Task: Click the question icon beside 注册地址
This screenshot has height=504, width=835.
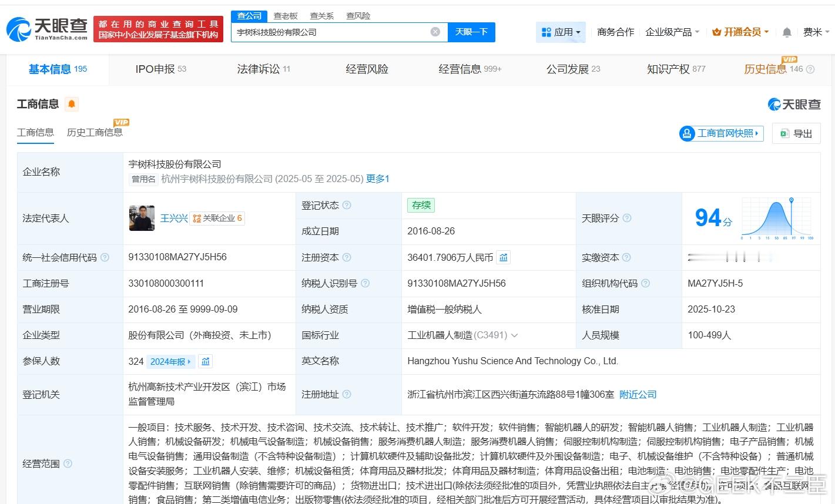Action: coord(347,394)
